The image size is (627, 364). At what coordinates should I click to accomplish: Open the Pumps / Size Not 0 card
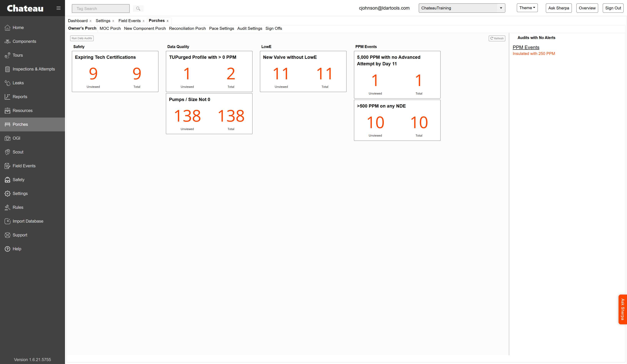pyautogui.click(x=209, y=114)
